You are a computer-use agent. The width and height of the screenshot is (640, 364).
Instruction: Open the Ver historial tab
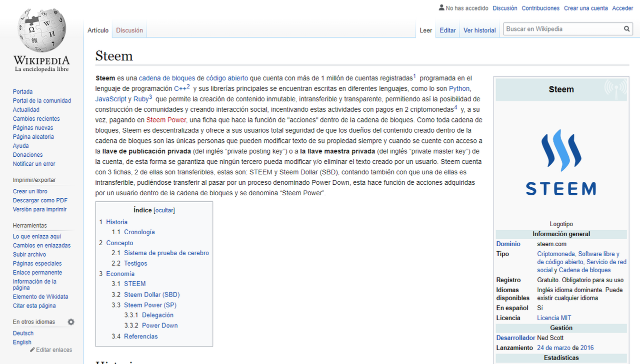tap(479, 30)
